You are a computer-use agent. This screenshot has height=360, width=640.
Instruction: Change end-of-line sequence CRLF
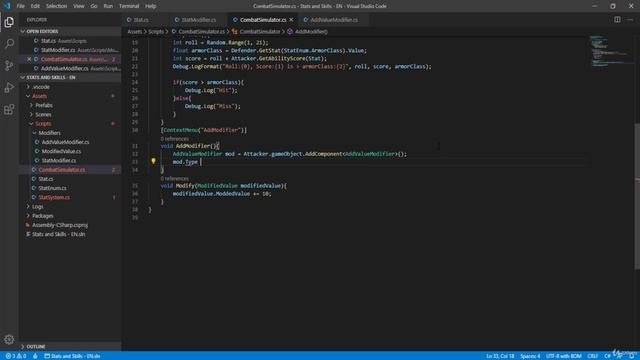coord(592,356)
